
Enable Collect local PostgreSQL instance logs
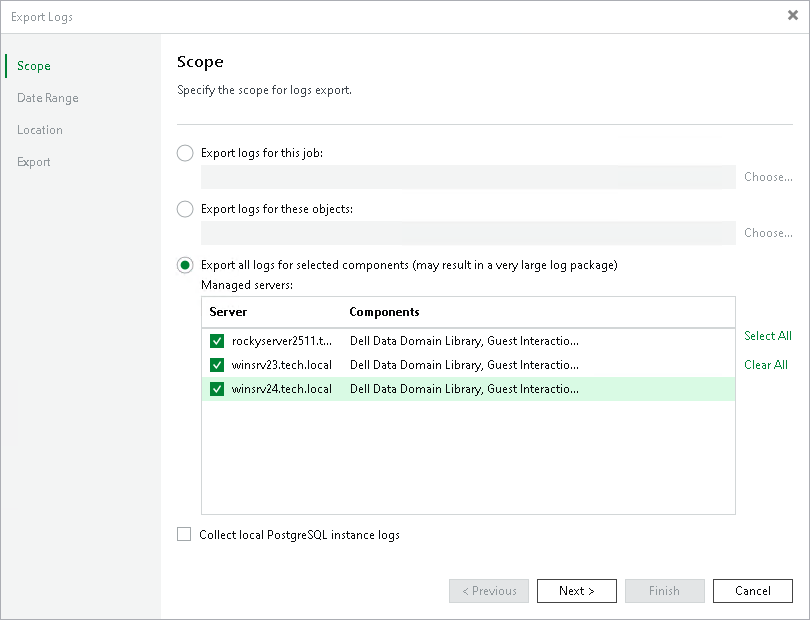point(184,535)
